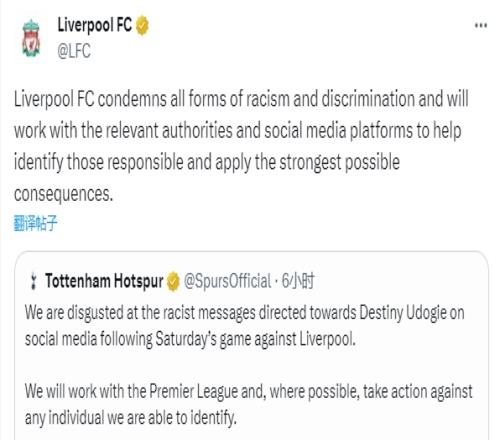Click 'social media following Saturday's game' line
Screen dimensions: 500x440
pos(190,339)
